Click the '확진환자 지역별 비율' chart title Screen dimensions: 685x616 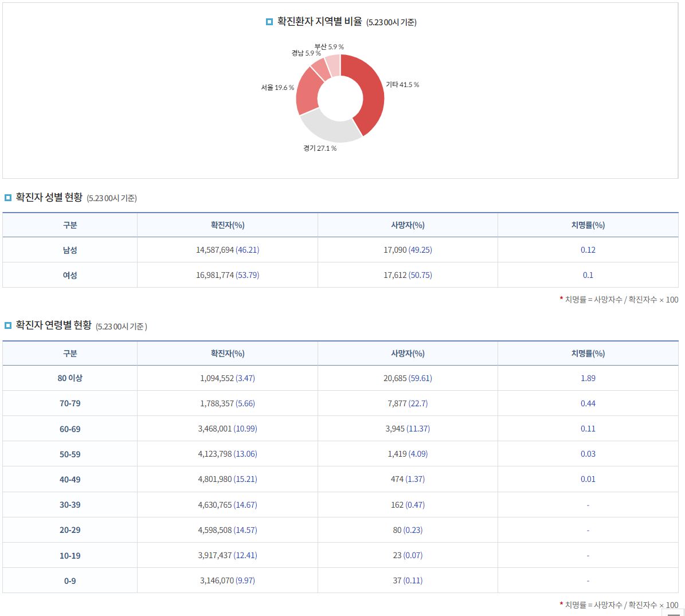319,21
